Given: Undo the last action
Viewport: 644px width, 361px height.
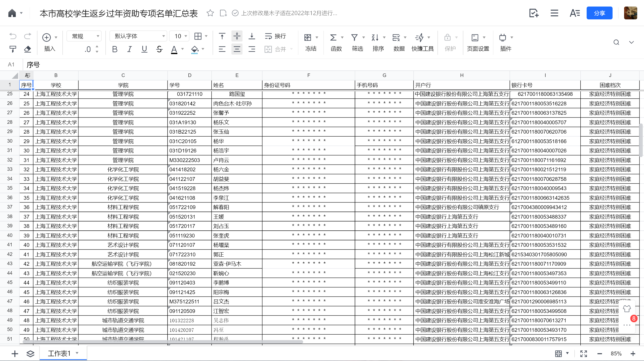Looking at the screenshot, I should tap(13, 36).
